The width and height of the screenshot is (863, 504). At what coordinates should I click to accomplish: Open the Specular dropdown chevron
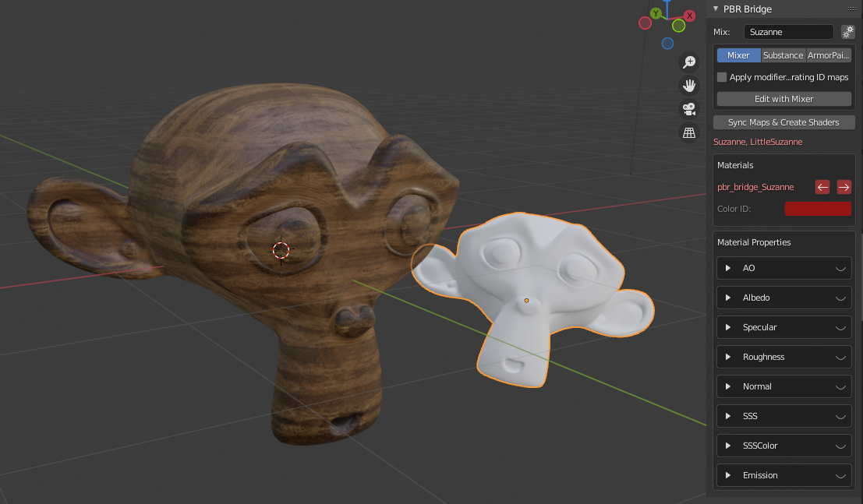(840, 328)
